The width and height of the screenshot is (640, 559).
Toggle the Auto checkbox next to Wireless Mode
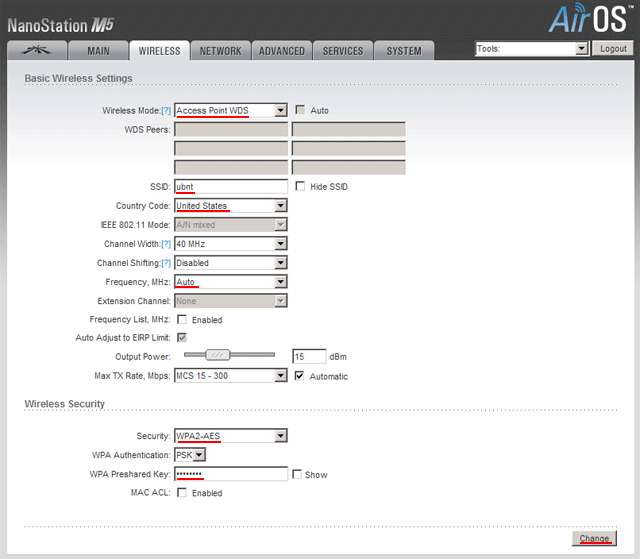(300, 110)
